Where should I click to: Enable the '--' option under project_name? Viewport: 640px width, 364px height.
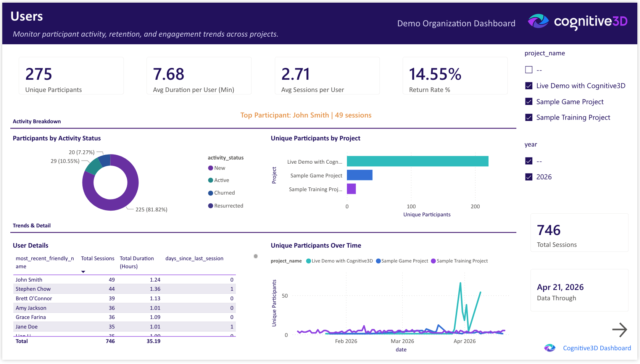tap(529, 69)
